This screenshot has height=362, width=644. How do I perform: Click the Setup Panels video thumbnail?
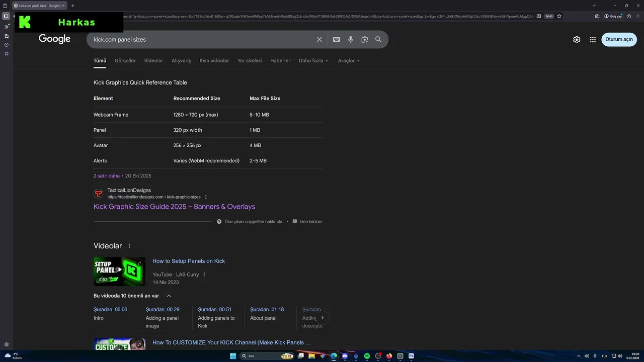click(x=119, y=271)
